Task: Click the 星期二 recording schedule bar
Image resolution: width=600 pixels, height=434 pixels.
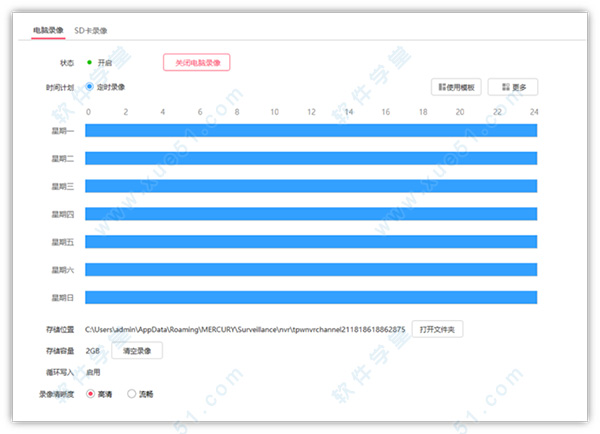Action: (311, 158)
